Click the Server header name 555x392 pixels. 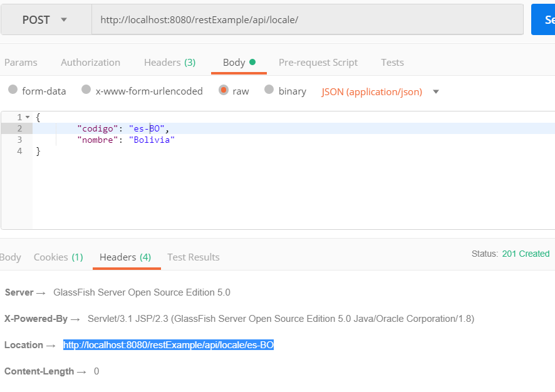[x=19, y=292]
